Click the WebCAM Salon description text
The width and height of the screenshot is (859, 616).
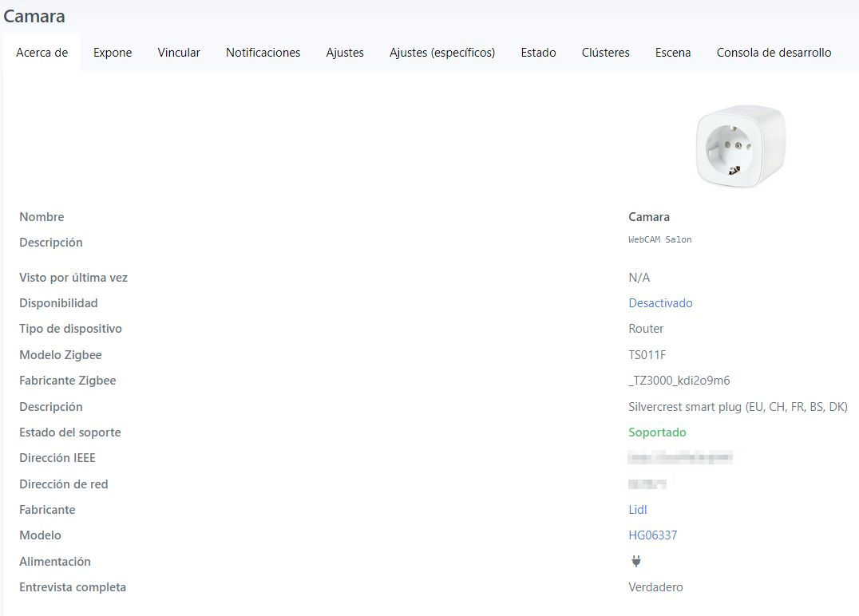point(659,239)
